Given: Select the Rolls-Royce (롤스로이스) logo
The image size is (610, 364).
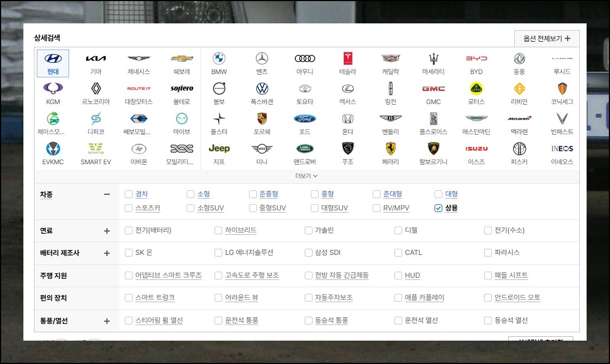Looking at the screenshot, I should point(433,119).
